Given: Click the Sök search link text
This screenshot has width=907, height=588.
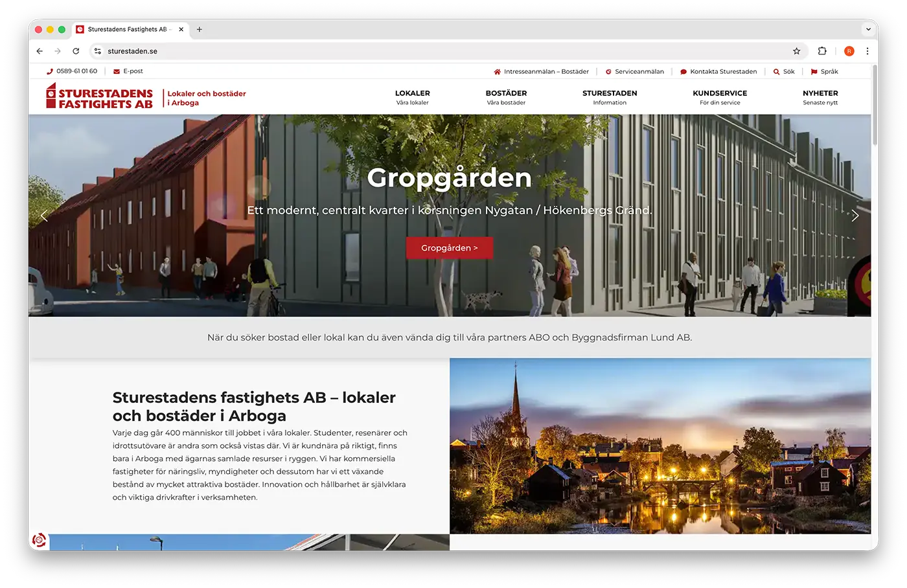Looking at the screenshot, I should 788,72.
